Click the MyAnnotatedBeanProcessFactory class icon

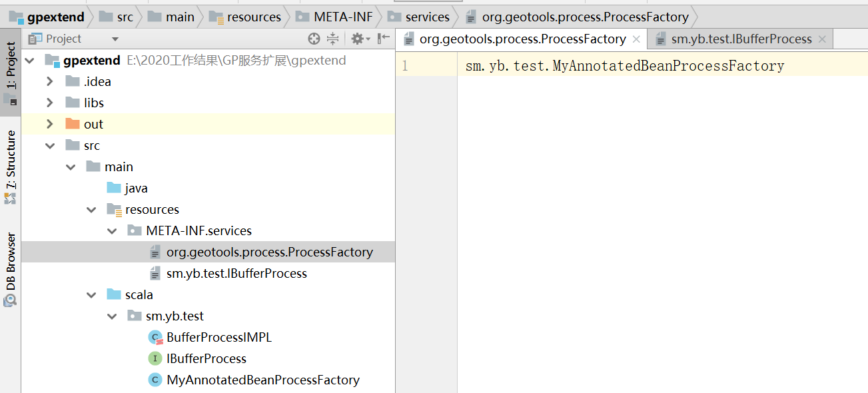[155, 380]
